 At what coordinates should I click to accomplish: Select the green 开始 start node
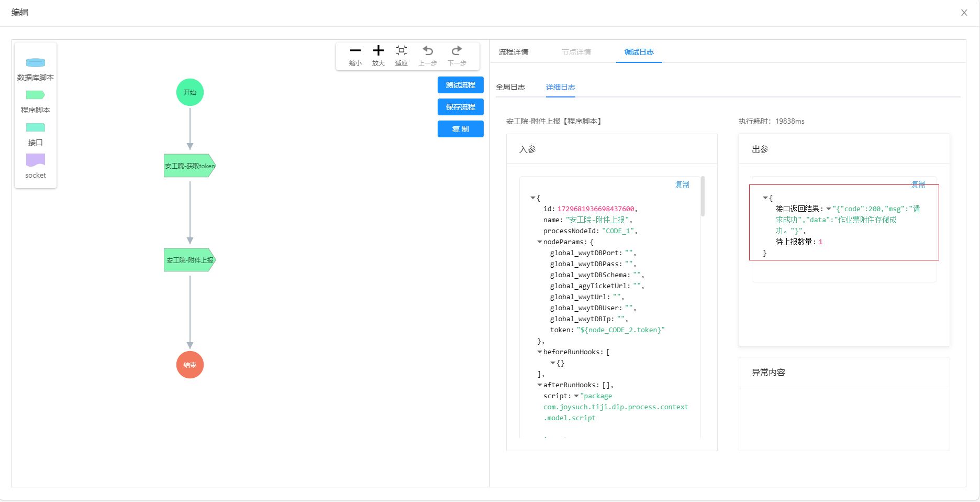(x=190, y=92)
